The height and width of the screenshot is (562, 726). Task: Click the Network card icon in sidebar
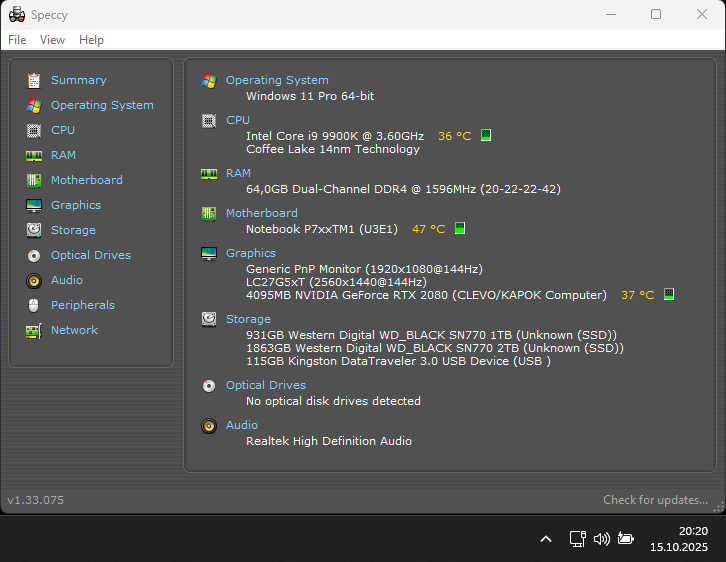click(33, 330)
